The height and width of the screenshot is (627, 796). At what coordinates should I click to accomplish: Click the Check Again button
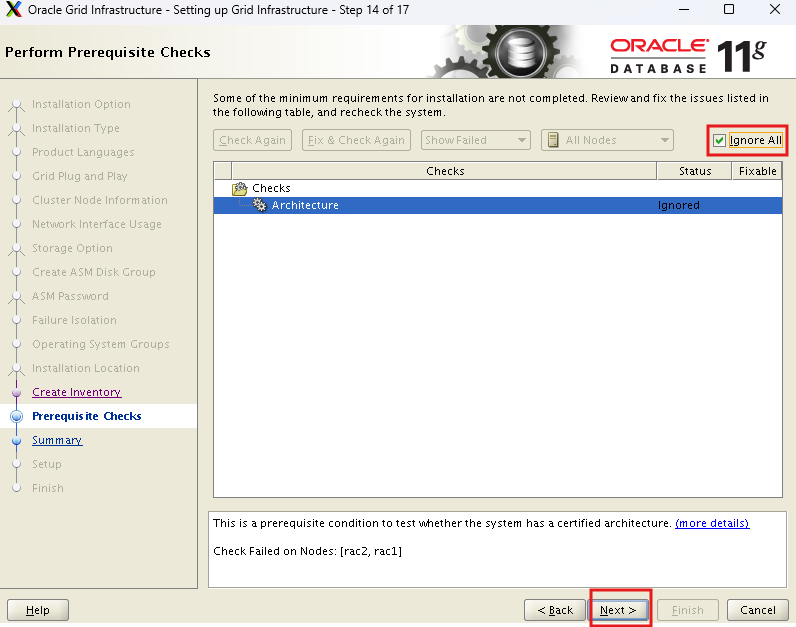click(x=252, y=140)
